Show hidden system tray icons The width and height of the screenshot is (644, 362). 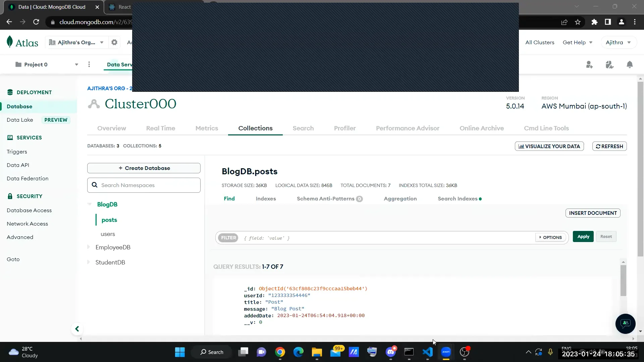pyautogui.click(x=528, y=352)
